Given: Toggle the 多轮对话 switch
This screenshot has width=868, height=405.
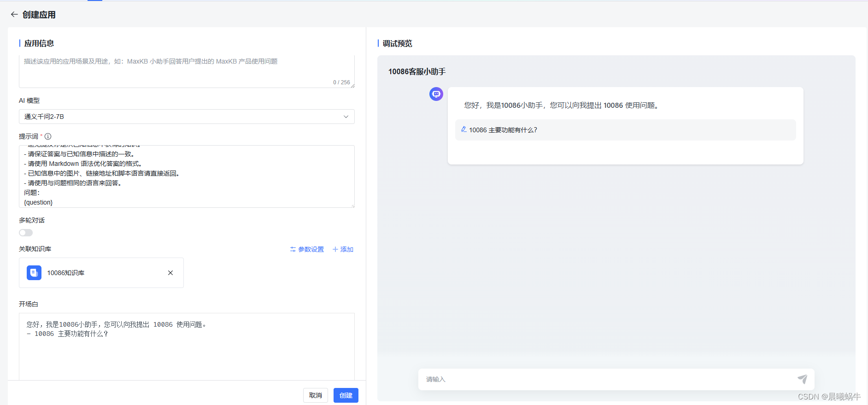Looking at the screenshot, I should [26, 233].
